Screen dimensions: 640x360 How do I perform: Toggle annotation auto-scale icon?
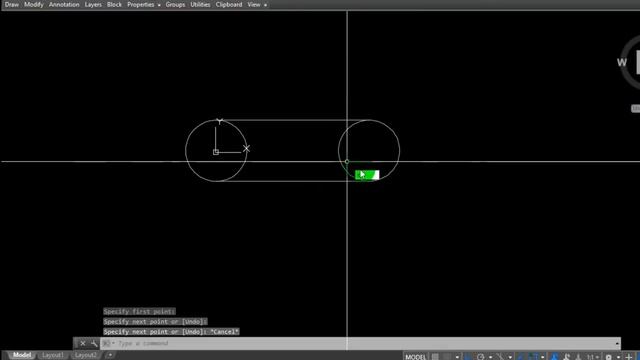point(567,357)
